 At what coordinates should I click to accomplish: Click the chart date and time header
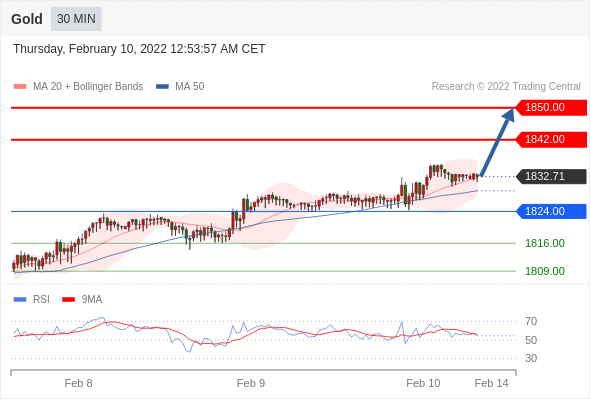(139, 49)
